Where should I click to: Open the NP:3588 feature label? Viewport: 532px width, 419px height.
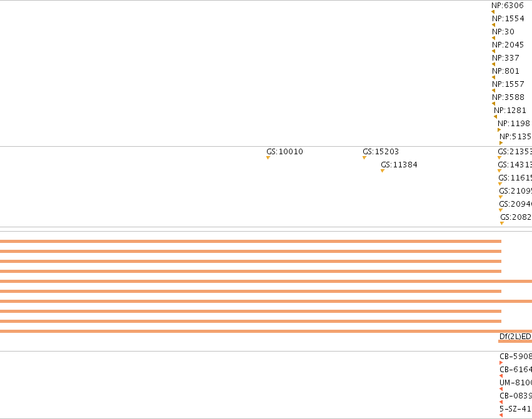pos(508,97)
